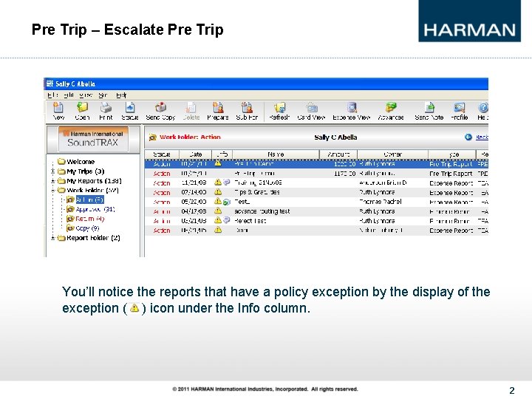Open the File menu

tap(52, 95)
